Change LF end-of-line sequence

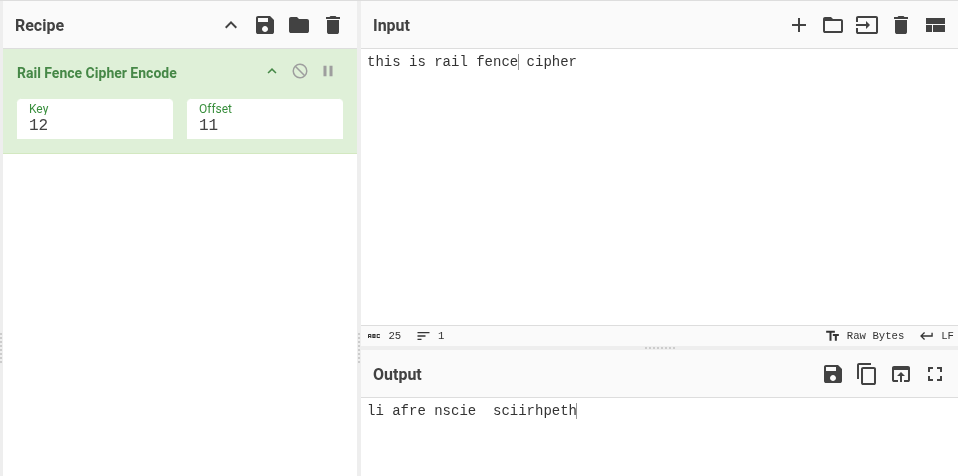click(x=937, y=336)
